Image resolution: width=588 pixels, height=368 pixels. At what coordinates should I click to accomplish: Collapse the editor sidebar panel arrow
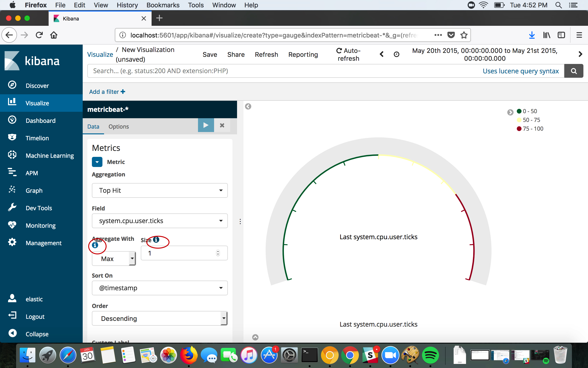tap(248, 106)
